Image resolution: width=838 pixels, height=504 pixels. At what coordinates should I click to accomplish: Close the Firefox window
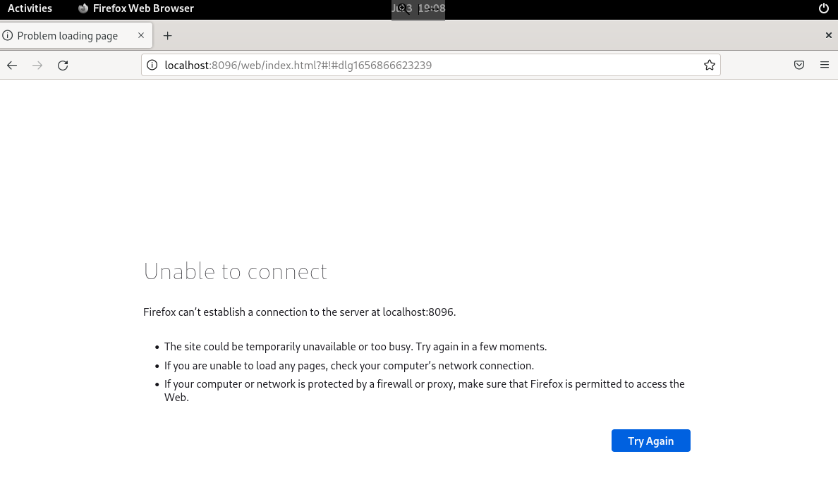pos(828,35)
